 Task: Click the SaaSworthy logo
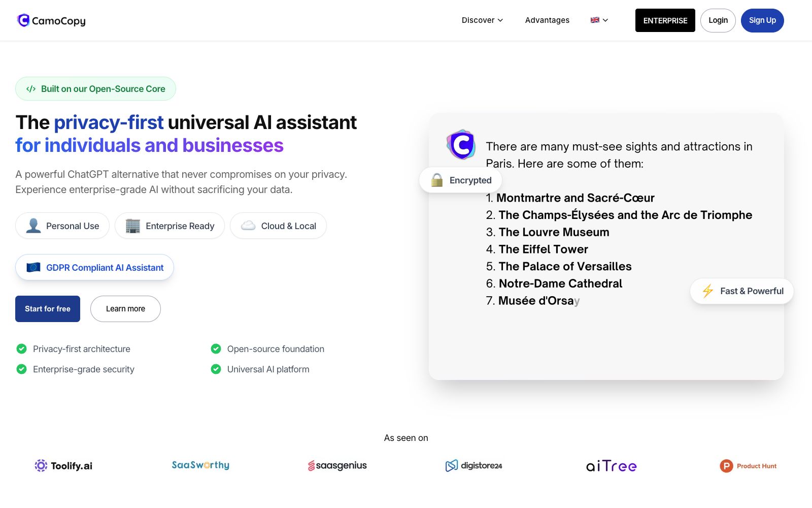(200, 465)
